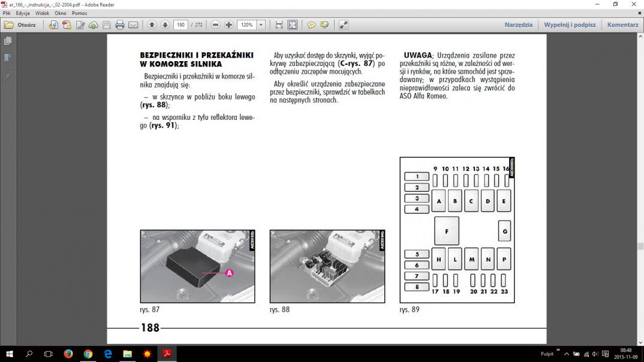
Task: Click the Adobe Reader taskbar icon
Action: point(167,354)
